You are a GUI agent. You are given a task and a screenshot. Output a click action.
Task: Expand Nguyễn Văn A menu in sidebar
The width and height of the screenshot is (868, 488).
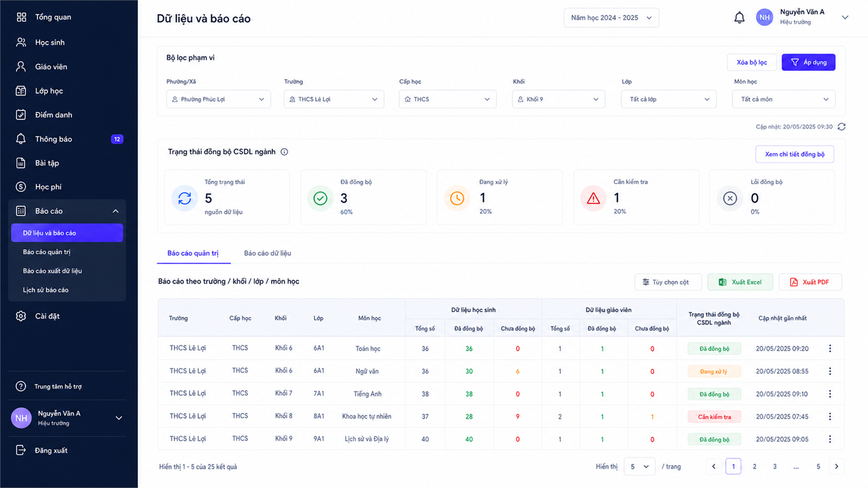[x=119, y=418]
